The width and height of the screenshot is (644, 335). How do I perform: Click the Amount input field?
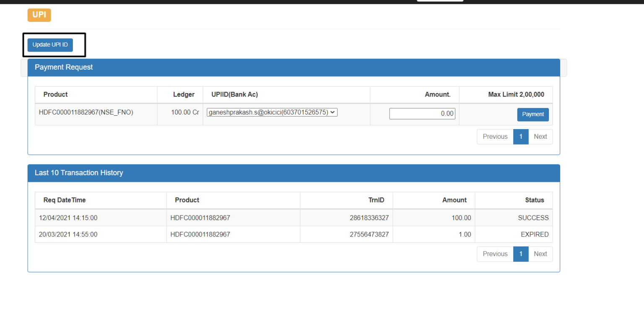tap(422, 113)
